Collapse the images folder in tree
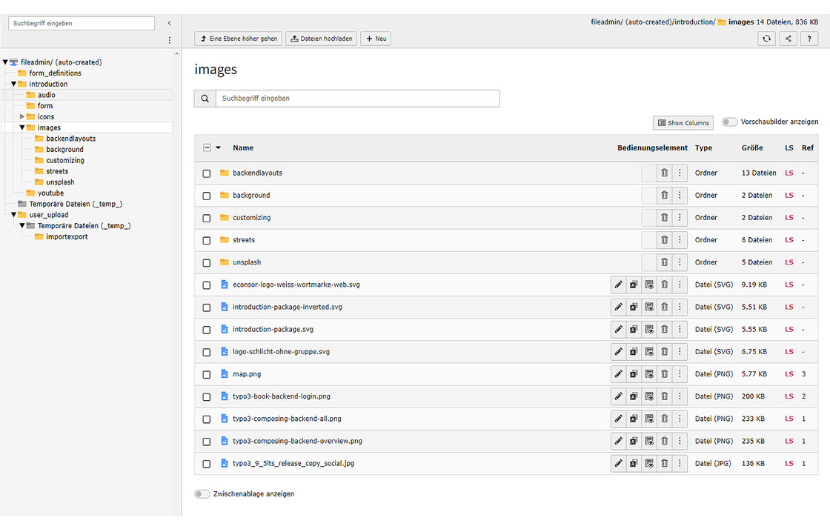 [x=22, y=128]
